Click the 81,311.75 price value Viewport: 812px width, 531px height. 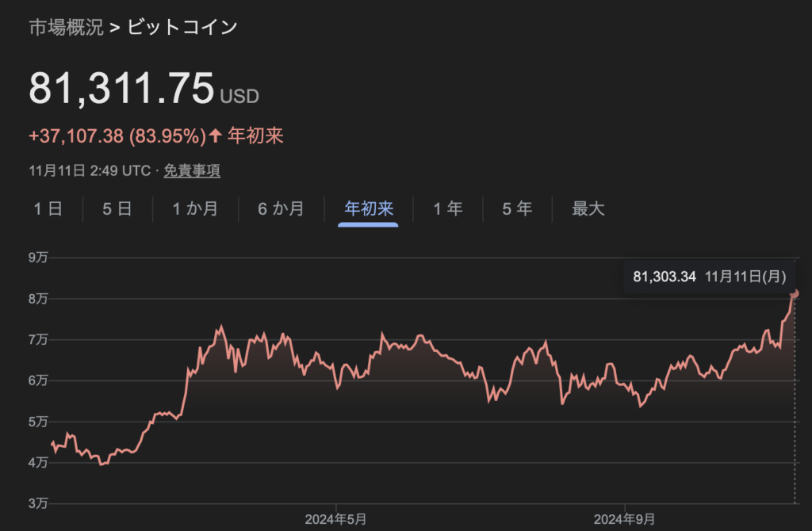pyautogui.click(x=121, y=88)
